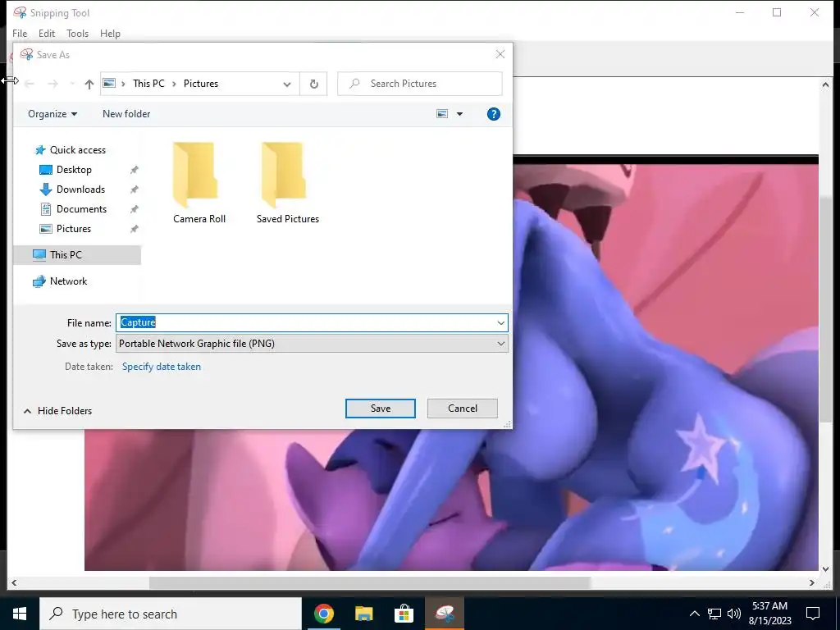Open the Snipping Tool Help menu
840x630 pixels.
click(111, 33)
